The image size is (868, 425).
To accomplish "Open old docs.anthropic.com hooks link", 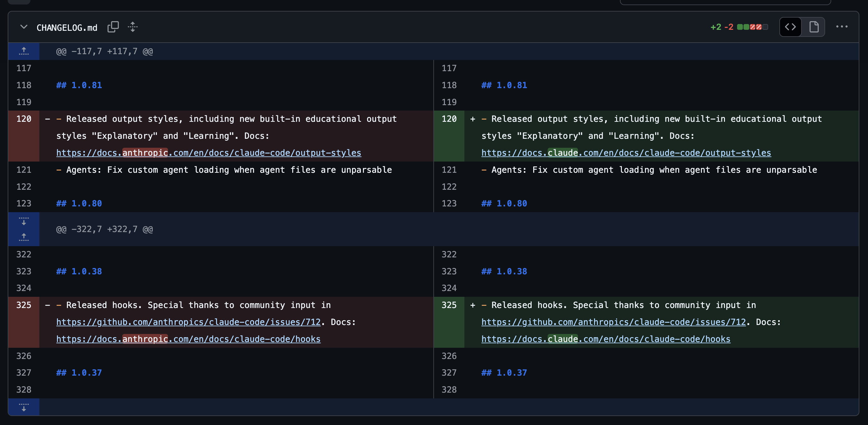I will (189, 339).
